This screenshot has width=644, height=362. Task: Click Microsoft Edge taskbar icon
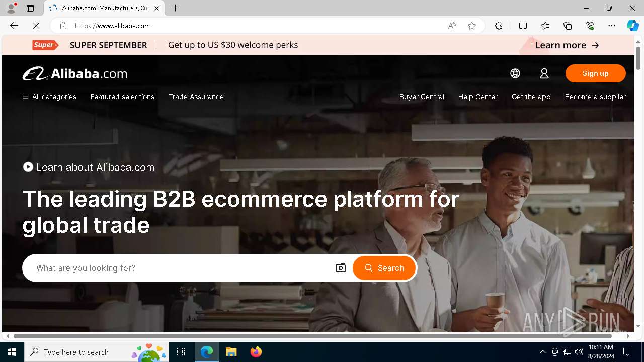click(207, 352)
